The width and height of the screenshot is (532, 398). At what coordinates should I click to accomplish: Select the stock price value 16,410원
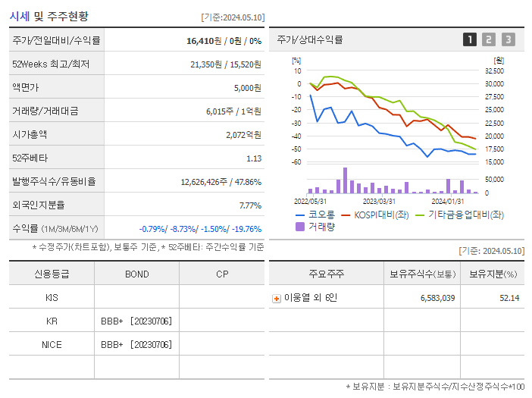[204, 41]
